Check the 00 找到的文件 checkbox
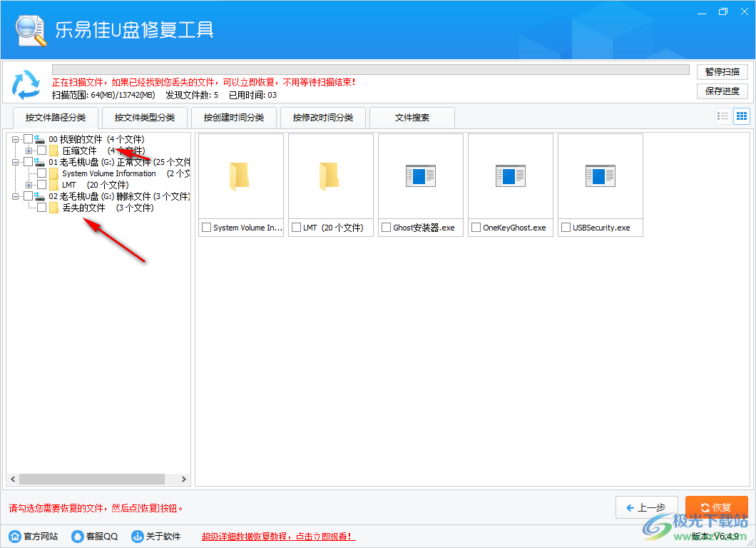Image resolution: width=756 pixels, height=548 pixels. (x=26, y=138)
